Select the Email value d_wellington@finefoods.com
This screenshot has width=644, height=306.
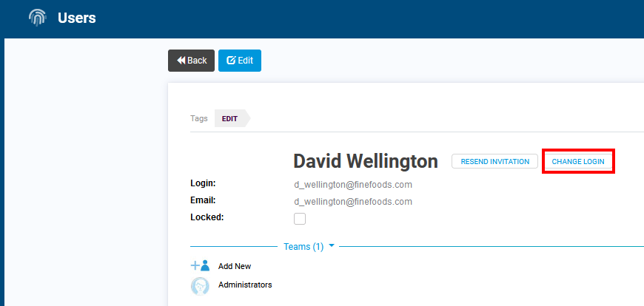click(353, 202)
